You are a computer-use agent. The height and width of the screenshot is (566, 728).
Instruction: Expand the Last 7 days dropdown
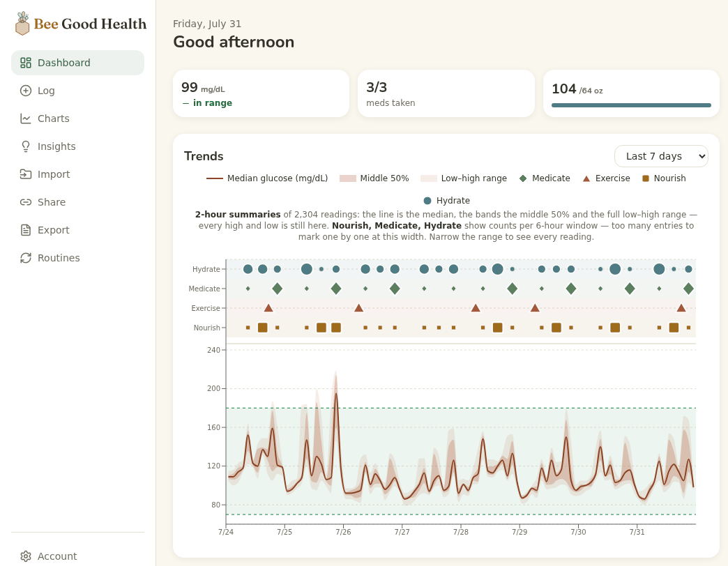click(661, 156)
